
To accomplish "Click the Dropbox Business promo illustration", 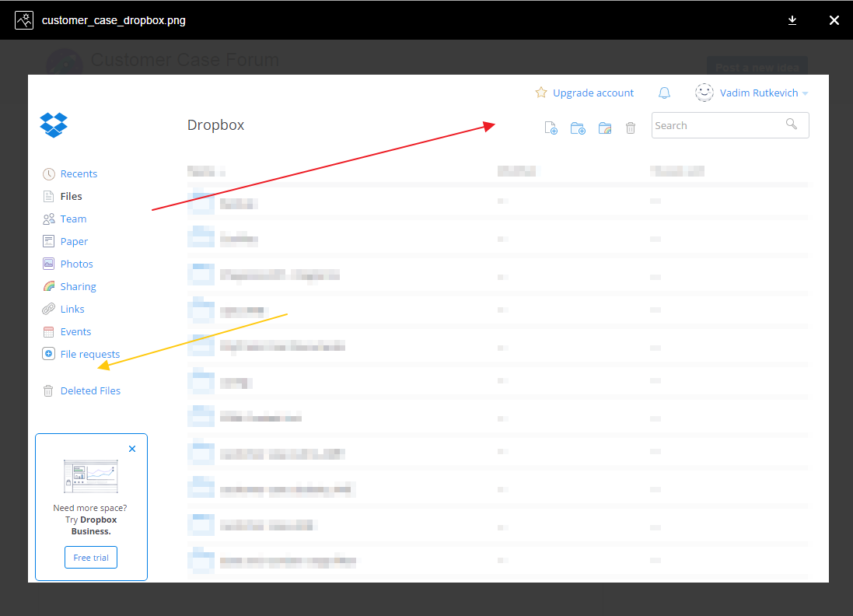I will point(91,475).
